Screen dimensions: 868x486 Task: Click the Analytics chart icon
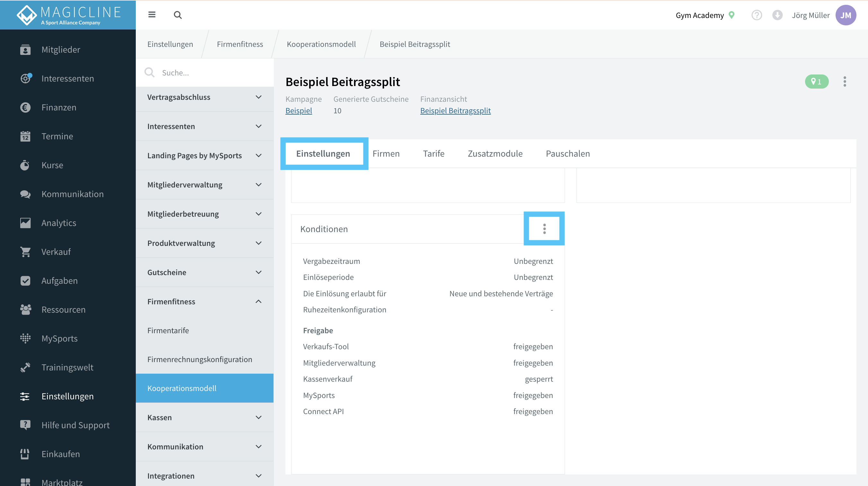25,223
